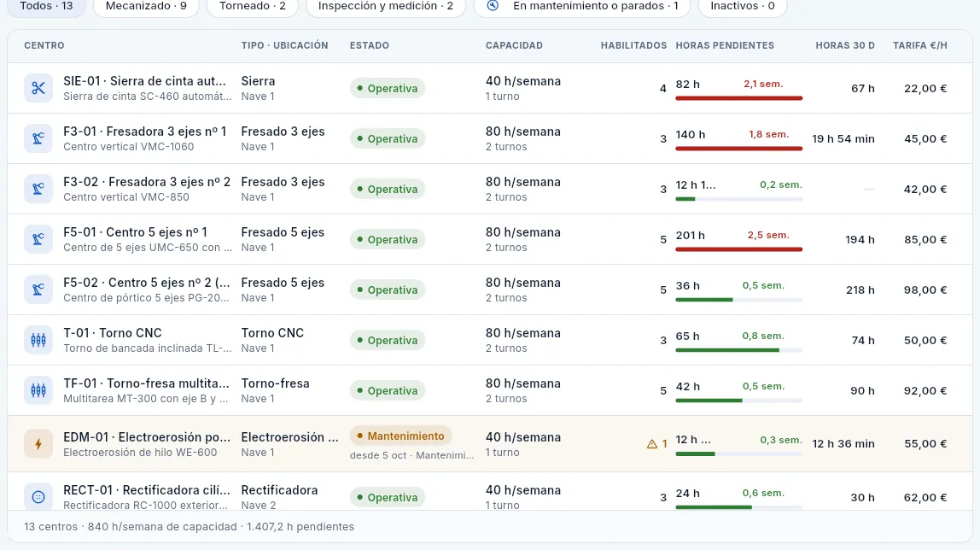
Task: Show all centers with Todos · 13
Action: (x=46, y=6)
